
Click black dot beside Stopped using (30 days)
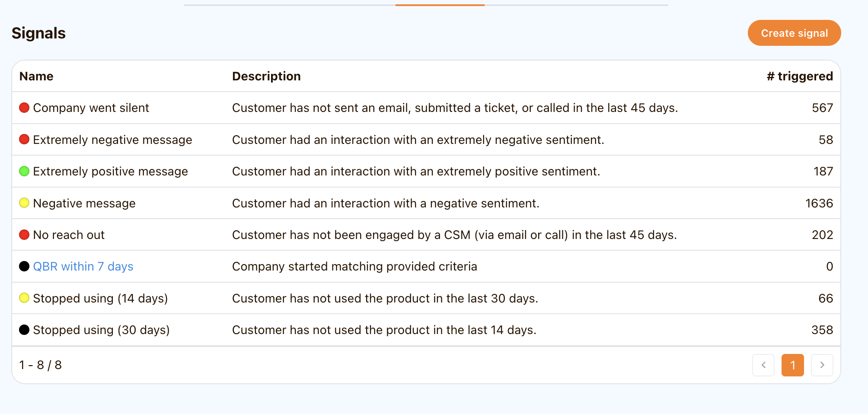(24, 330)
